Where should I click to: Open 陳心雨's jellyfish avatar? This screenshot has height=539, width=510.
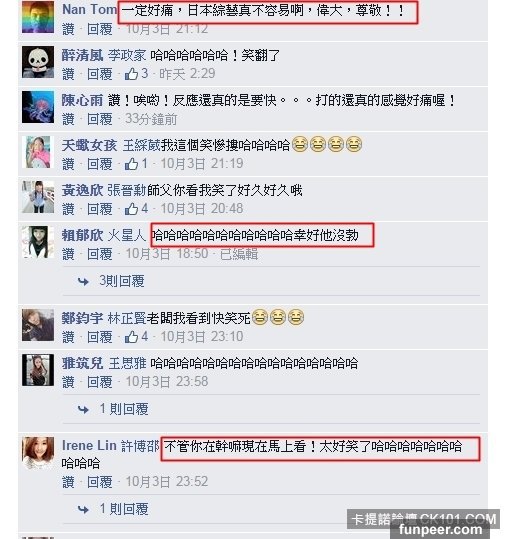tap(38, 107)
